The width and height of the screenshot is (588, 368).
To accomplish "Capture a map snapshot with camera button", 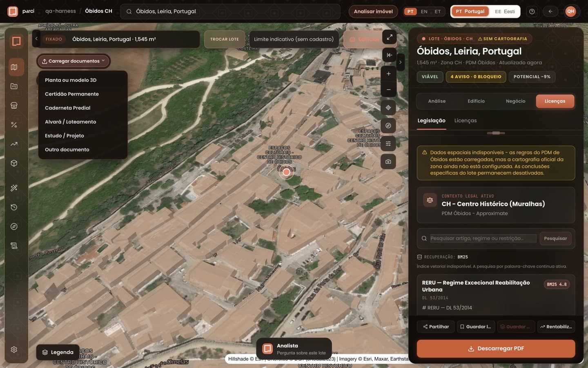I will [x=388, y=162].
